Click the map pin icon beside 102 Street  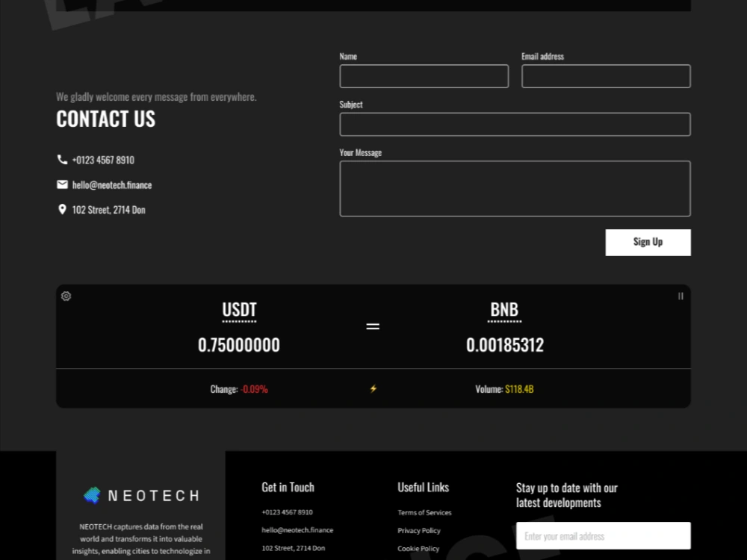[x=62, y=210]
